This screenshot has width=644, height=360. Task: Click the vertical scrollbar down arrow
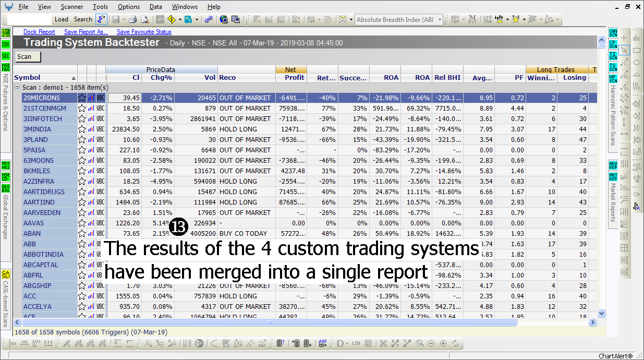[x=601, y=314]
